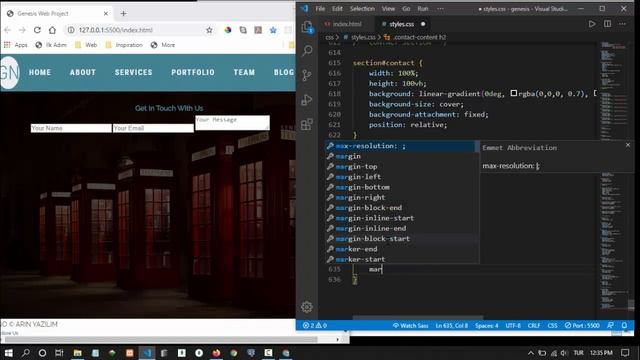Change the line ending via CRLF

(x=534, y=325)
